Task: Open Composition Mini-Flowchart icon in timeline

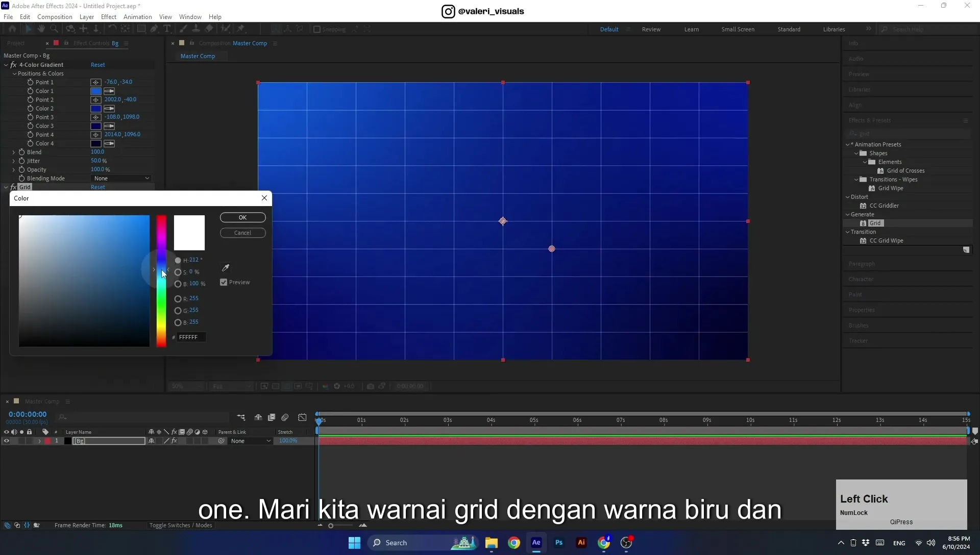Action: coord(241,418)
